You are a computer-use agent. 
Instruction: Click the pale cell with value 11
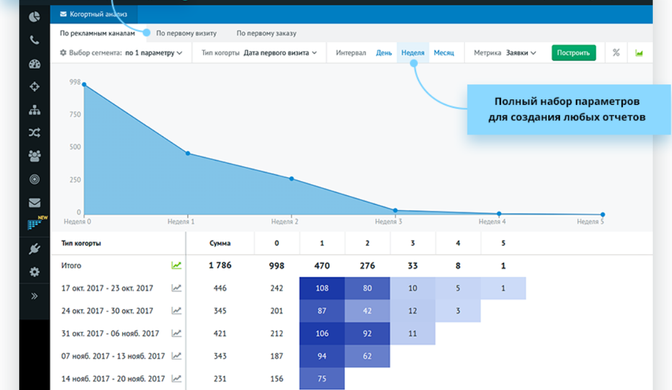(413, 333)
